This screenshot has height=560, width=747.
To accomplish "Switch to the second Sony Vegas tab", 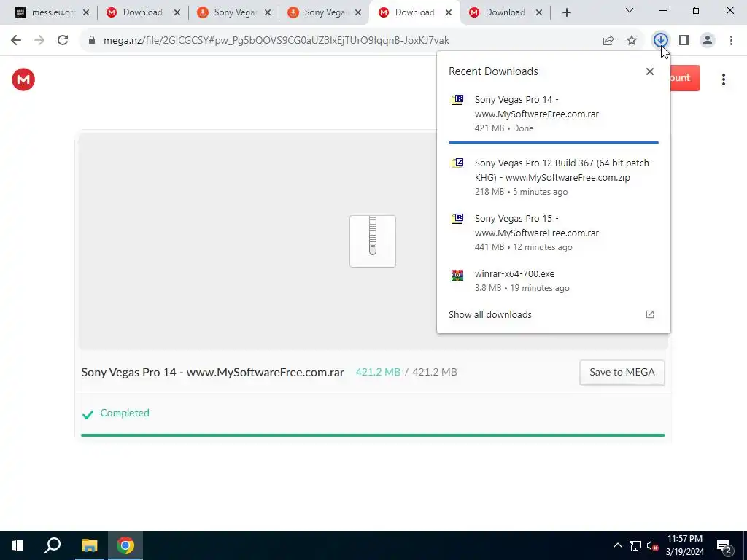I will [x=324, y=12].
